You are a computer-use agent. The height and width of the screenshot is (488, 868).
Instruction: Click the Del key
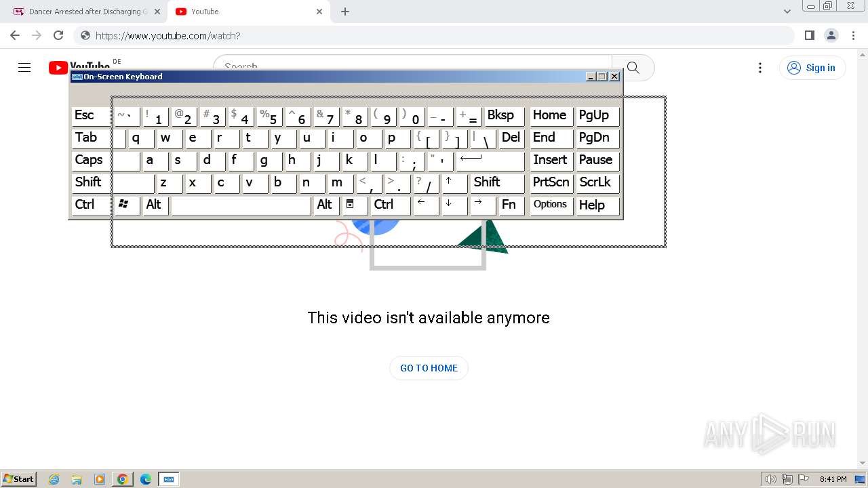(511, 138)
